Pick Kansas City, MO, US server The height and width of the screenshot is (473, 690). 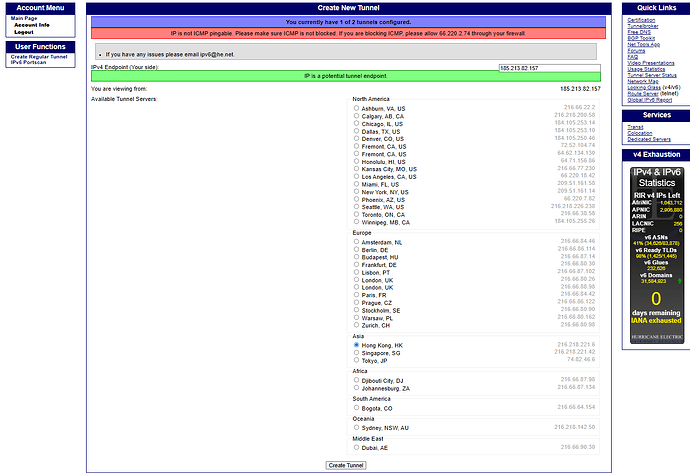pos(356,169)
